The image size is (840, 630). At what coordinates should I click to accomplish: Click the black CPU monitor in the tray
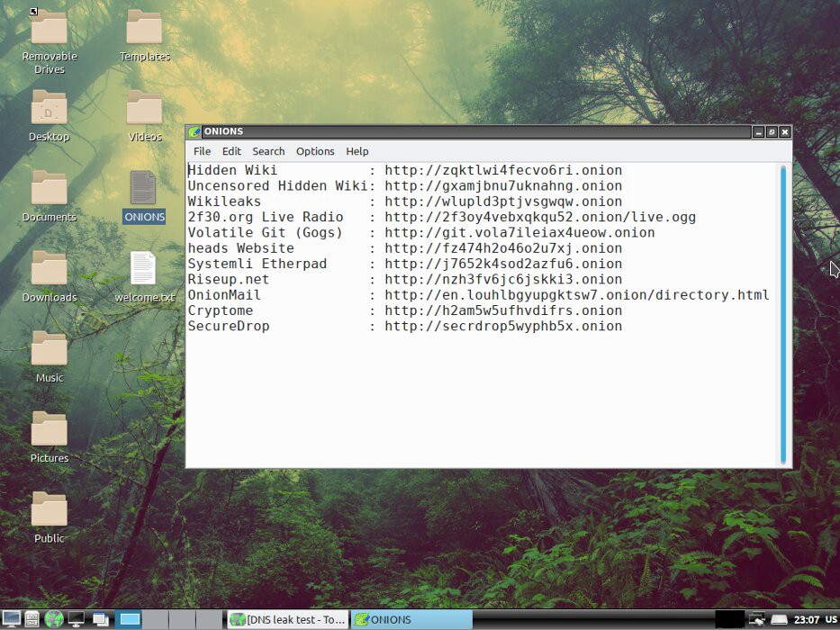pos(729,619)
